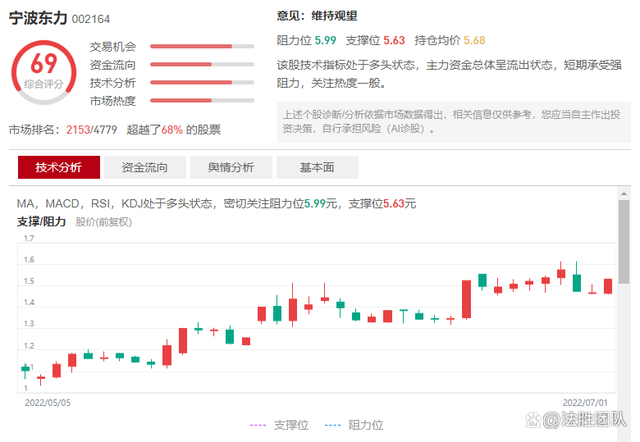The image size is (640, 442).
Task: Click the vertical scrollbar thumb
Action: click(x=624, y=242)
